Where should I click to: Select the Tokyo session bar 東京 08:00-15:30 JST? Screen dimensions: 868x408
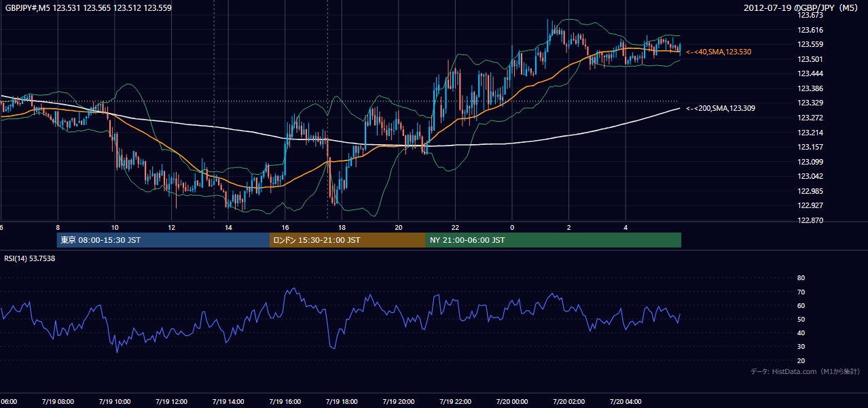point(163,240)
